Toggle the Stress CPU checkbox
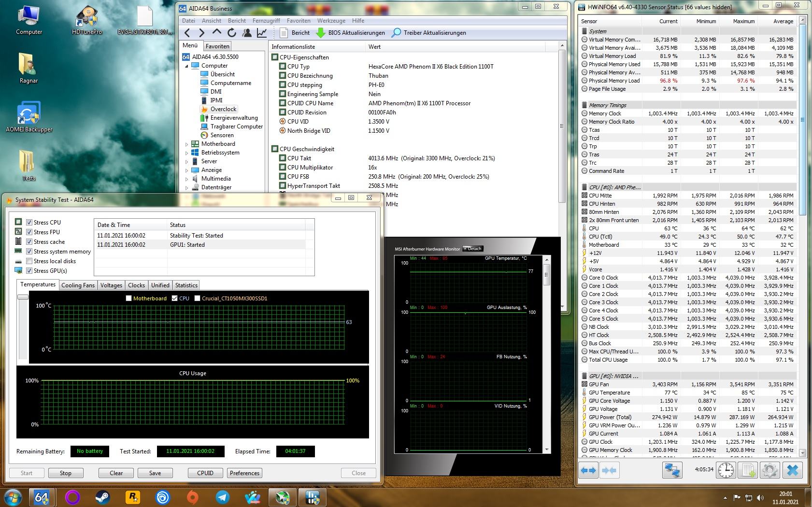 coord(29,223)
